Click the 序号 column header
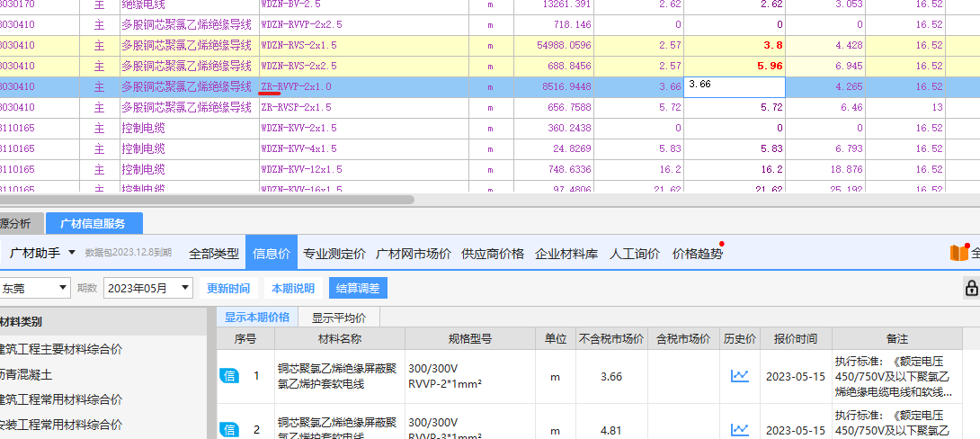 [x=245, y=338]
